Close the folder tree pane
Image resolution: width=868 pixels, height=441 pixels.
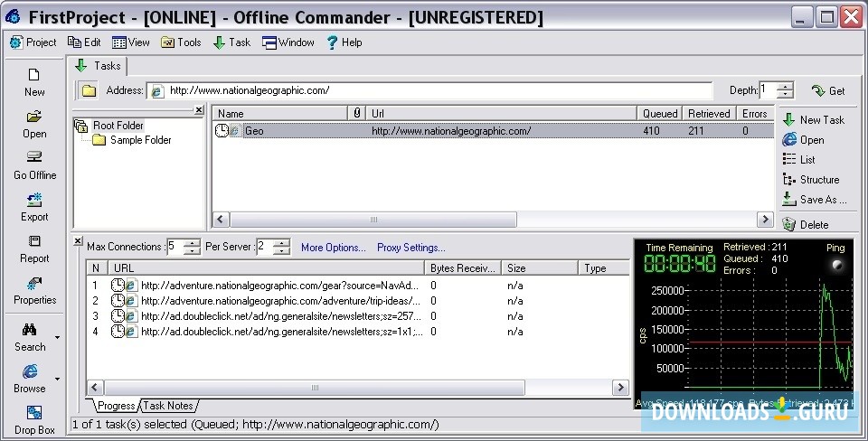199,110
